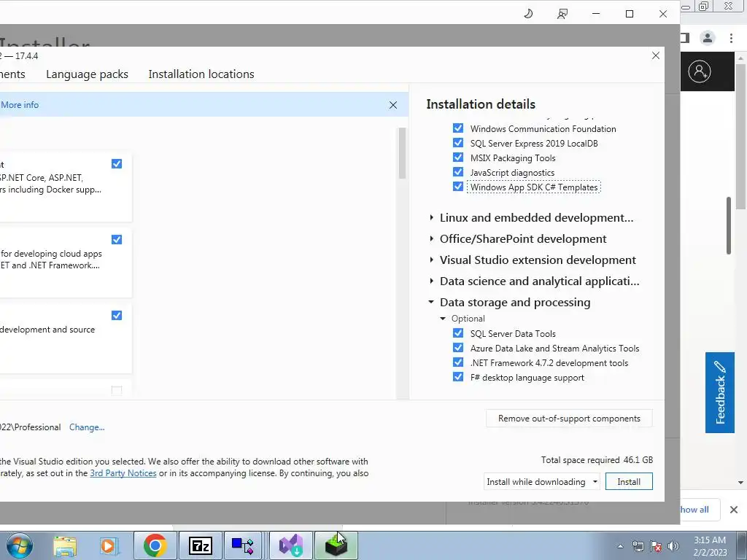Open the blue-square app in taskbar
Screen dimensions: 747x560
[243, 545]
